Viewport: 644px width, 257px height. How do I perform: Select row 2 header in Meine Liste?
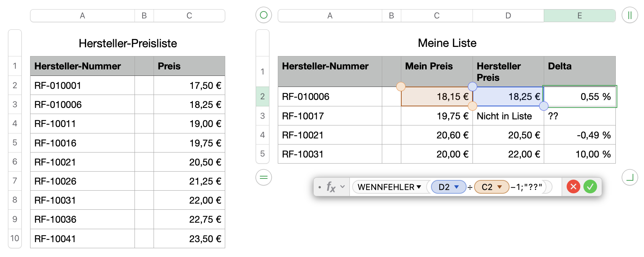tap(263, 96)
